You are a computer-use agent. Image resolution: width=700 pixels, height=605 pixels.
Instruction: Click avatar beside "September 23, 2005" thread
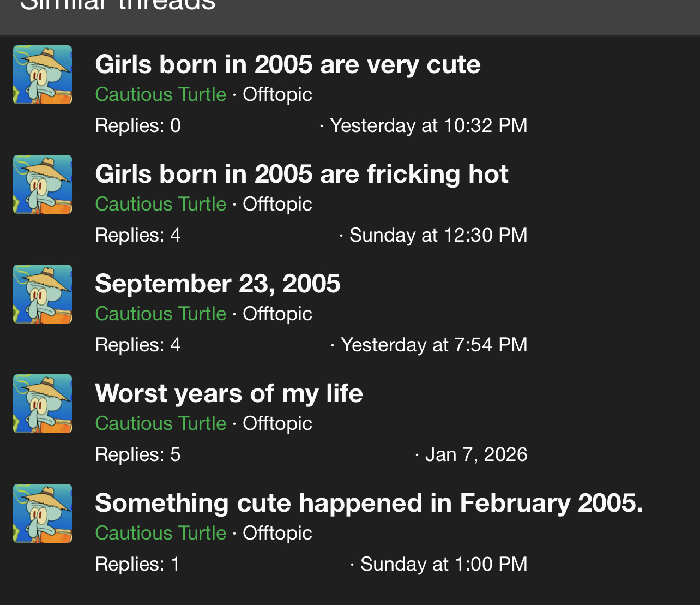click(43, 294)
